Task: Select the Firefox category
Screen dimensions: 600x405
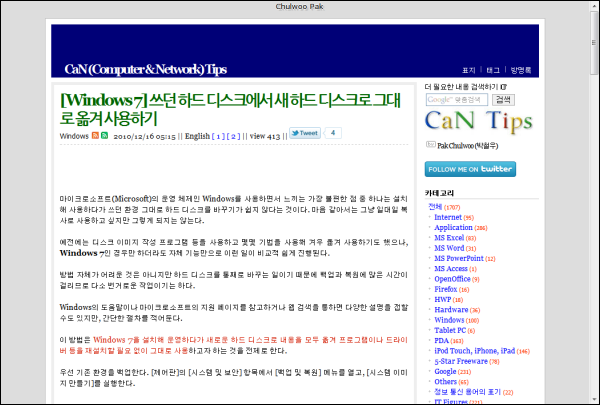Action: coord(446,289)
